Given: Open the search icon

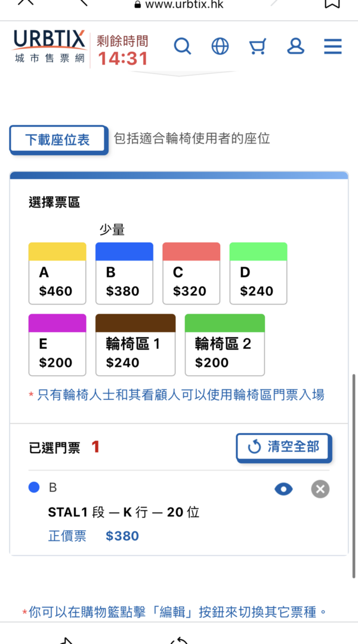Looking at the screenshot, I should [x=183, y=47].
